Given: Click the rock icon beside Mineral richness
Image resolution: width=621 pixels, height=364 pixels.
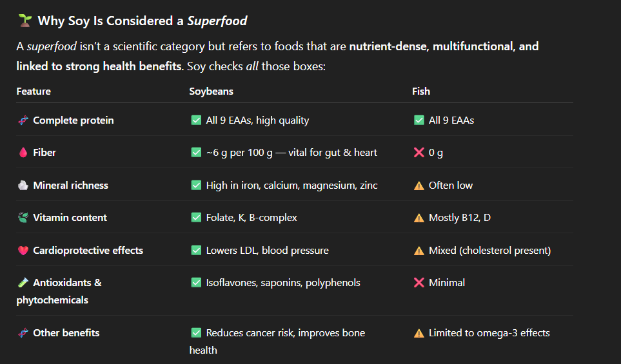Looking at the screenshot, I should coord(23,186).
